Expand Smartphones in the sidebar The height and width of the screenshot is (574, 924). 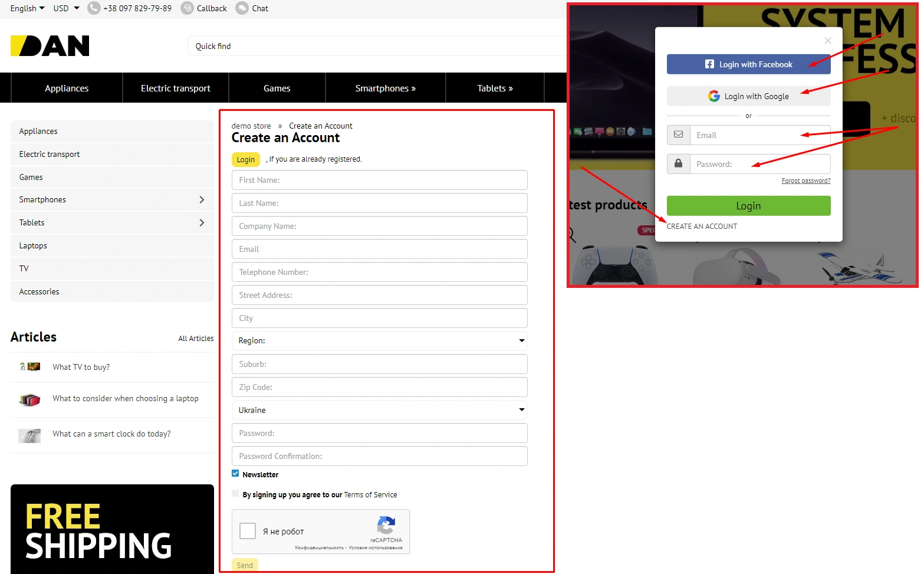[202, 200]
